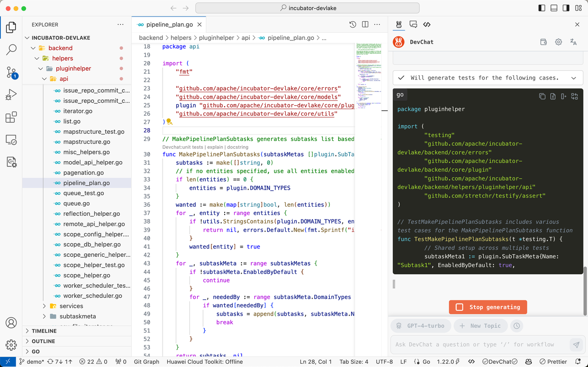Click backend in the breadcrumb

[x=151, y=38]
